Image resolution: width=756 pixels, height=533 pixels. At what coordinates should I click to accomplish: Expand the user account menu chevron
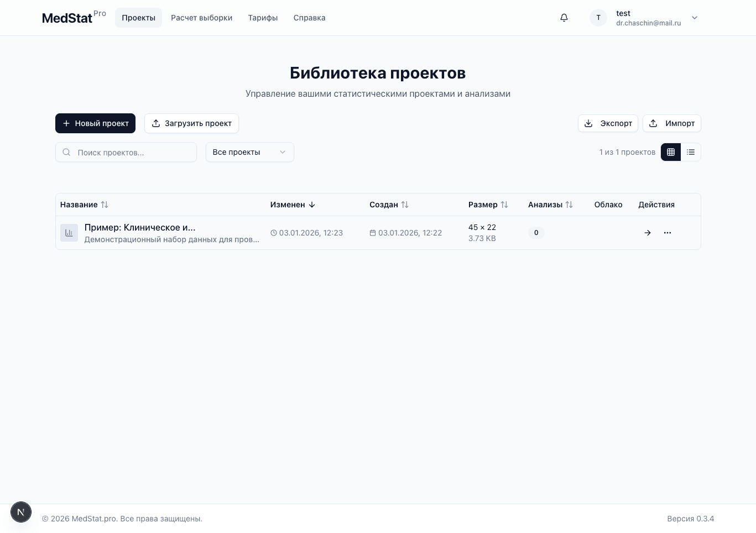tap(695, 18)
